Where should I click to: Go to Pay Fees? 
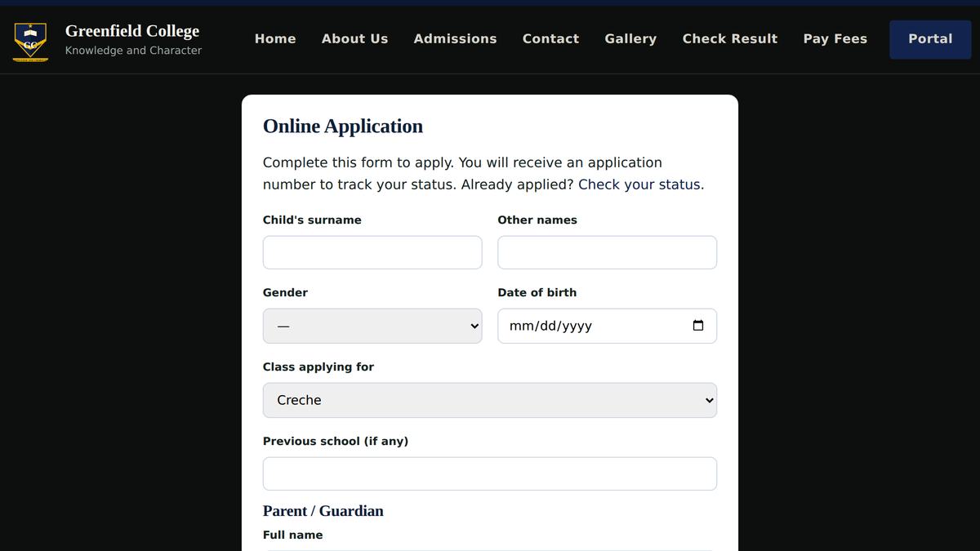[835, 38]
